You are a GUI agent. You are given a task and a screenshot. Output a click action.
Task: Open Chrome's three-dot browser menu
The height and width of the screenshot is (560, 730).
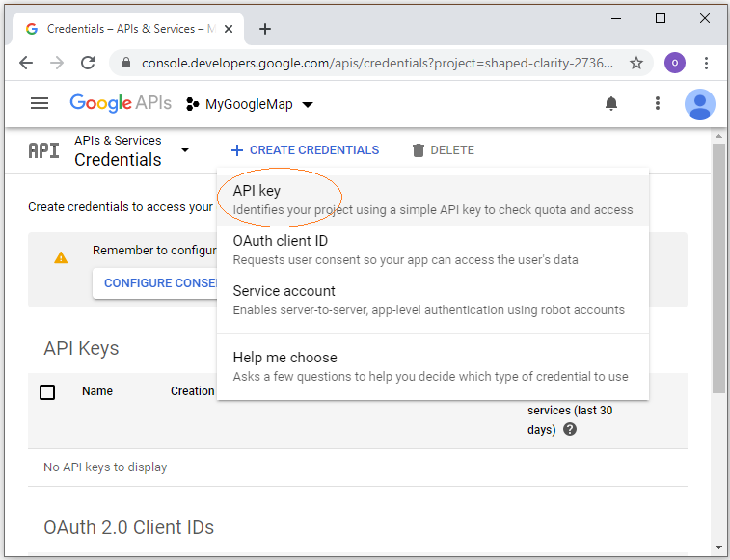[x=706, y=63]
